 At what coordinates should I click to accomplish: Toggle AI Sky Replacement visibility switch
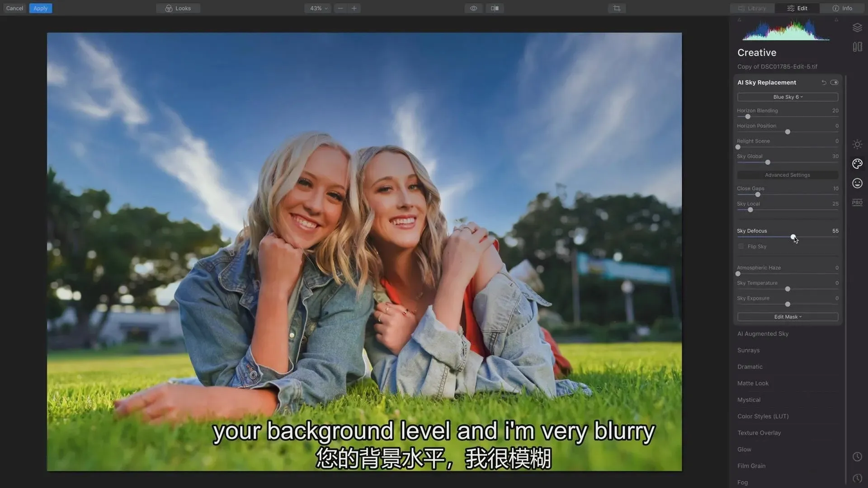click(834, 83)
